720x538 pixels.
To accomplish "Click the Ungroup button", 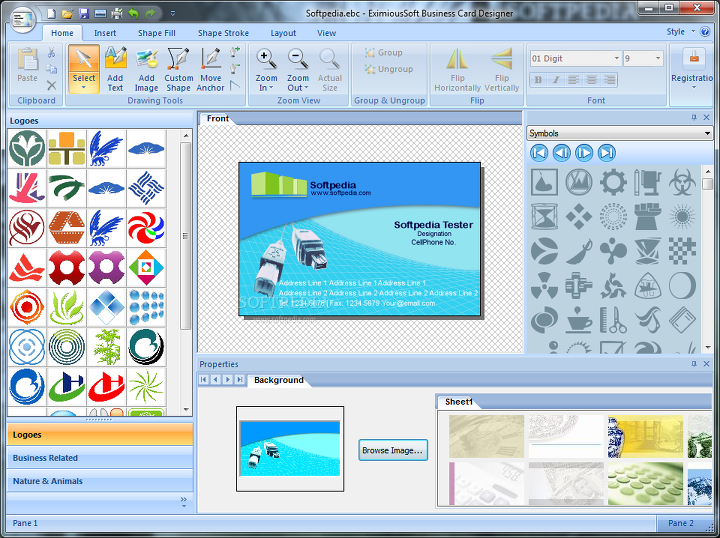I will point(389,69).
